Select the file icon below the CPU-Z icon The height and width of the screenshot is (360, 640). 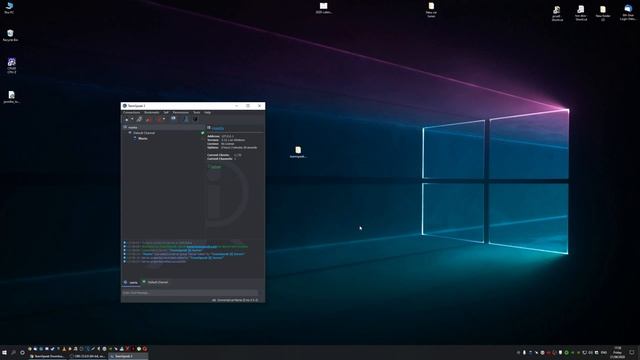(11, 97)
